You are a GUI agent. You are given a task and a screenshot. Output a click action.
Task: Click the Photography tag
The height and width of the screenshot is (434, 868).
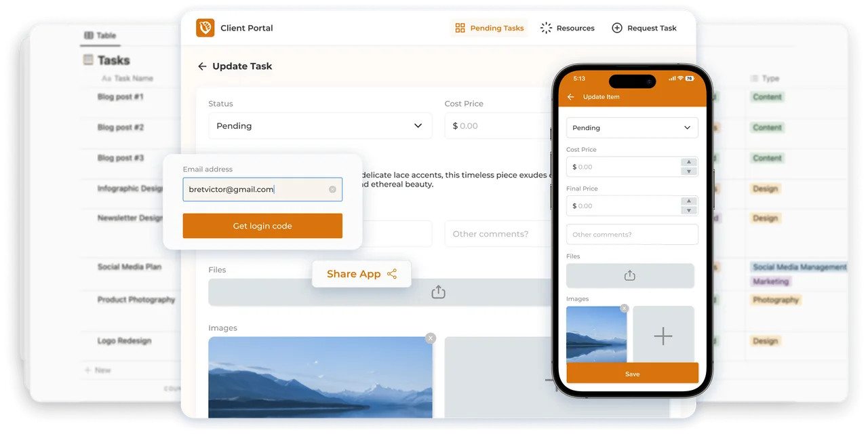[x=776, y=300]
